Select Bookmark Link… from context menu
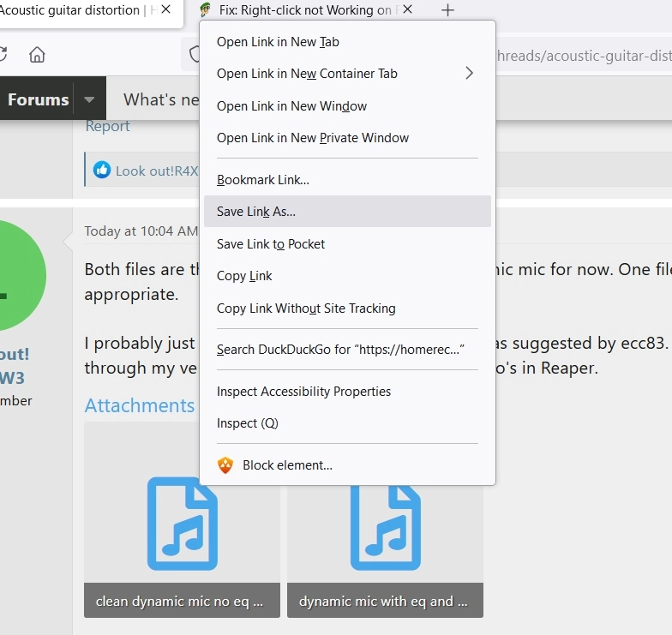Image resolution: width=672 pixels, height=635 pixels. click(347, 180)
